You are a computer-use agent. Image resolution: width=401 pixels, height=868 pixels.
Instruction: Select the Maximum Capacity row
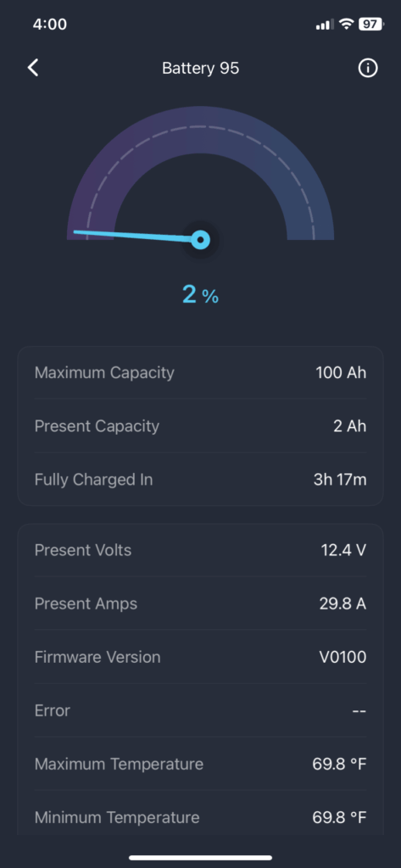tap(200, 373)
